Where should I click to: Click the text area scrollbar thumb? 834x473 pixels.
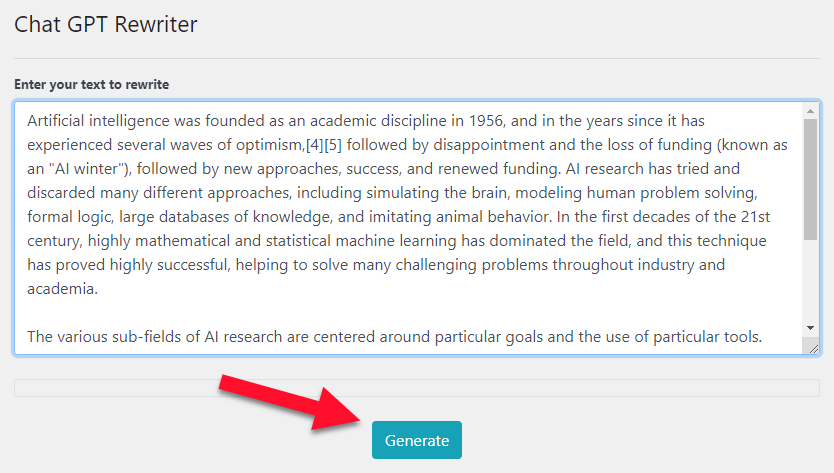810,180
